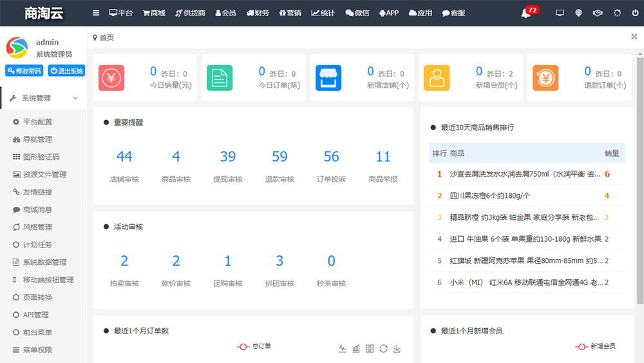Click the 退出系统 button
Screen dimensions: 644x363
coord(67,71)
